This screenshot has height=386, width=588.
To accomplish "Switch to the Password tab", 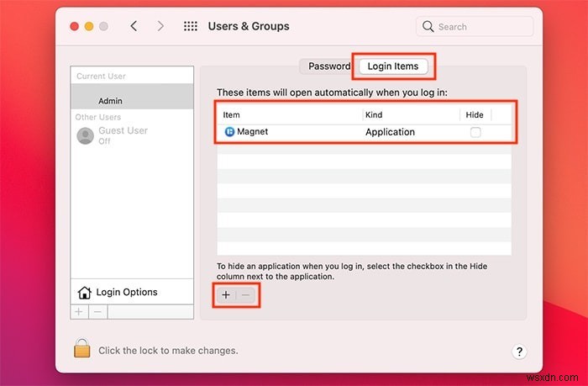I will (329, 66).
